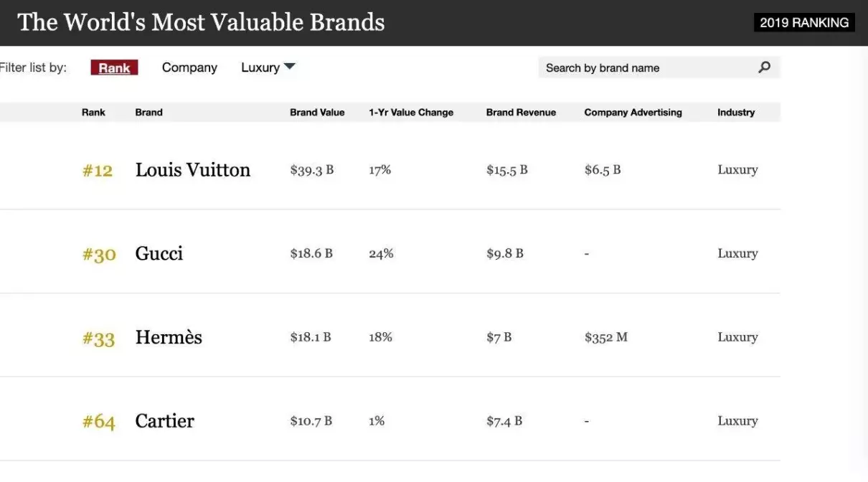868x482 pixels.
Task: Click the #12 rank number
Action: [98, 171]
